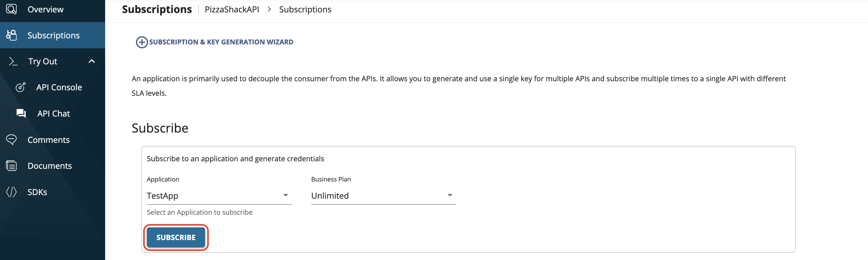The width and height of the screenshot is (868, 260).
Task: Click the Subscriptions breadcrumb after PizzaShackAPI
Action: [305, 9]
